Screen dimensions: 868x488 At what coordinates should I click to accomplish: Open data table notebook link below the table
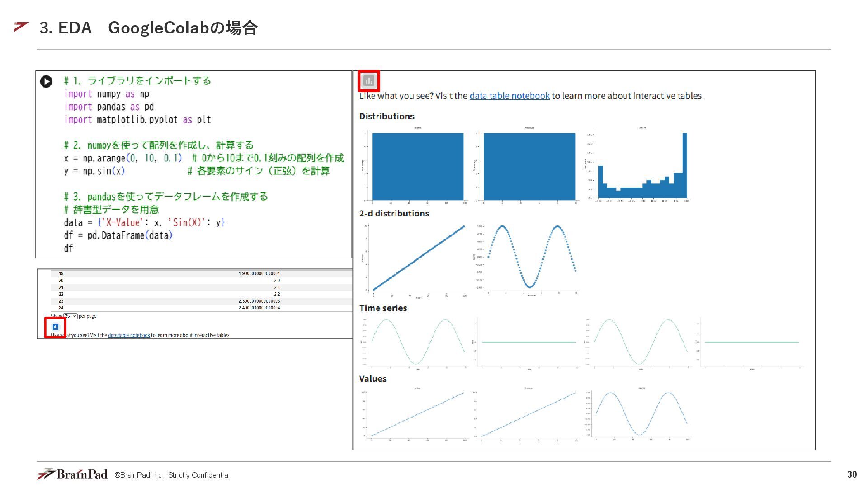[129, 335]
